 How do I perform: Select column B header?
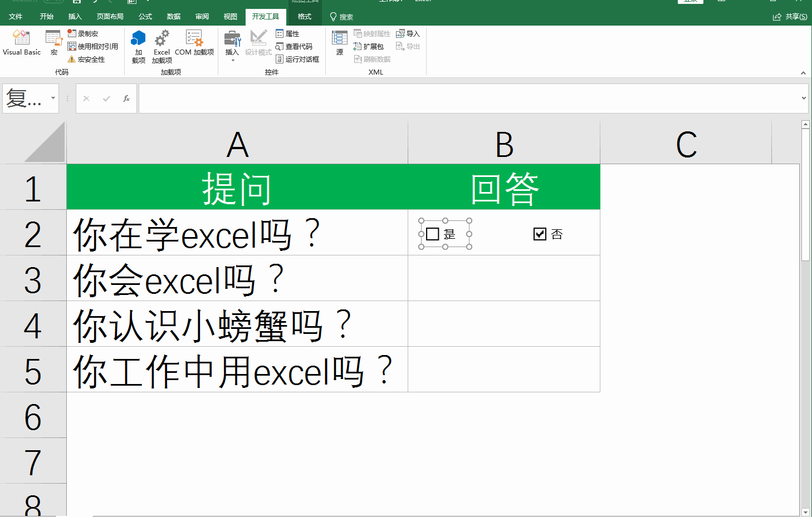click(504, 142)
